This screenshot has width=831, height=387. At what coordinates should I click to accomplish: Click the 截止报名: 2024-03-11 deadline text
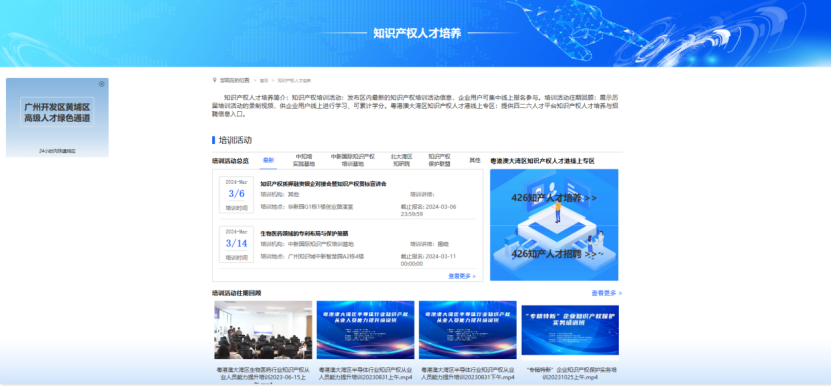coord(428,260)
